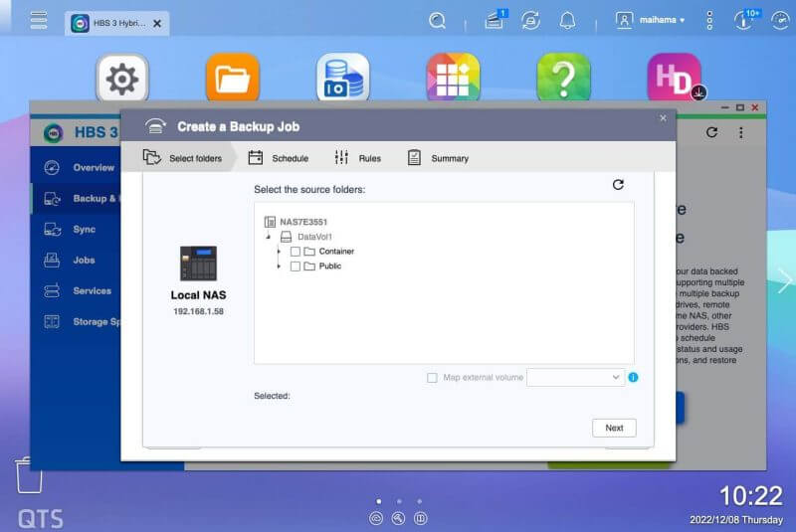Viewport: 796px width, 532px height.
Task: Select the Summary wizard step
Action: 438,158
